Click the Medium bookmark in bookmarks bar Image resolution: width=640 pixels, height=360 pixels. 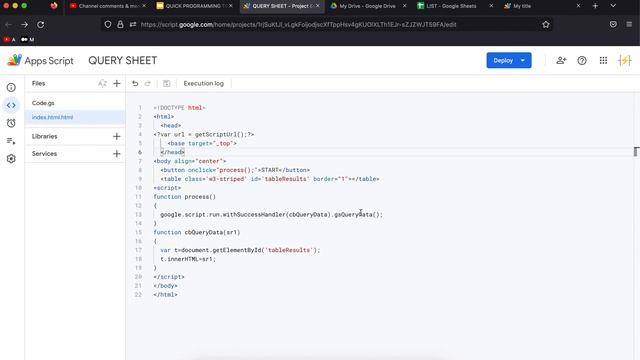point(27,40)
